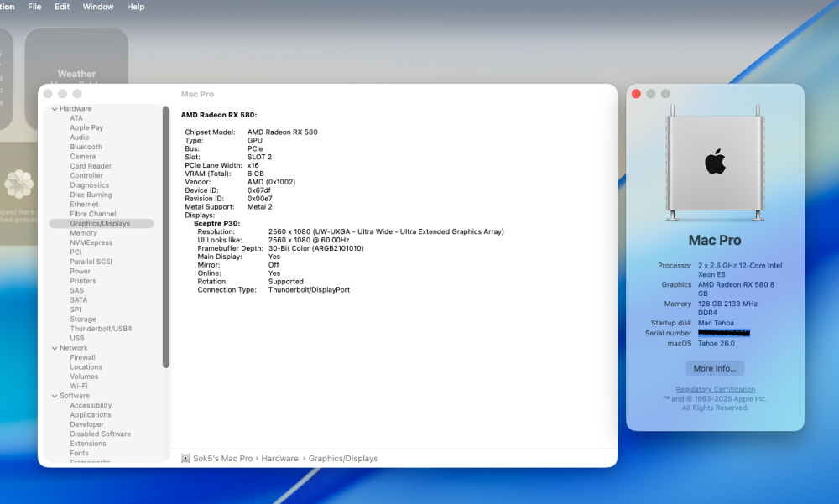Select Storage in the sidebar
Screen dimensions: 839x504
[83, 320]
